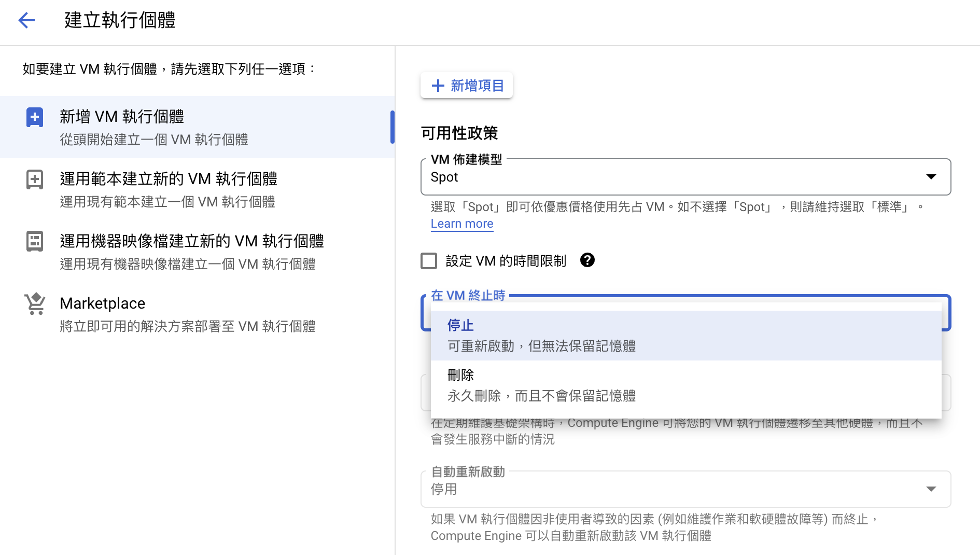The image size is (980, 555).
Task: Click the help question mark beside 設定 VM 的時間限制
Action: point(587,260)
